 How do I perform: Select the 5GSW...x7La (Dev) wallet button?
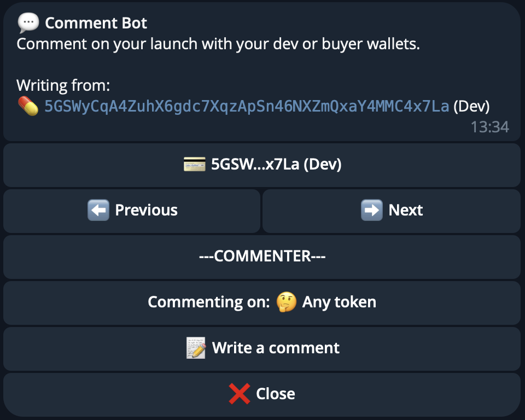[x=262, y=165]
